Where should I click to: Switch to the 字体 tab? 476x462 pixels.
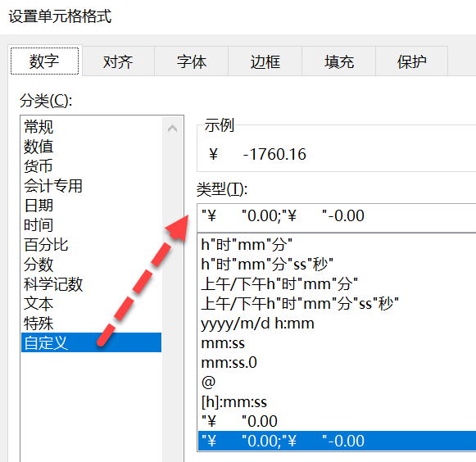[x=192, y=61]
